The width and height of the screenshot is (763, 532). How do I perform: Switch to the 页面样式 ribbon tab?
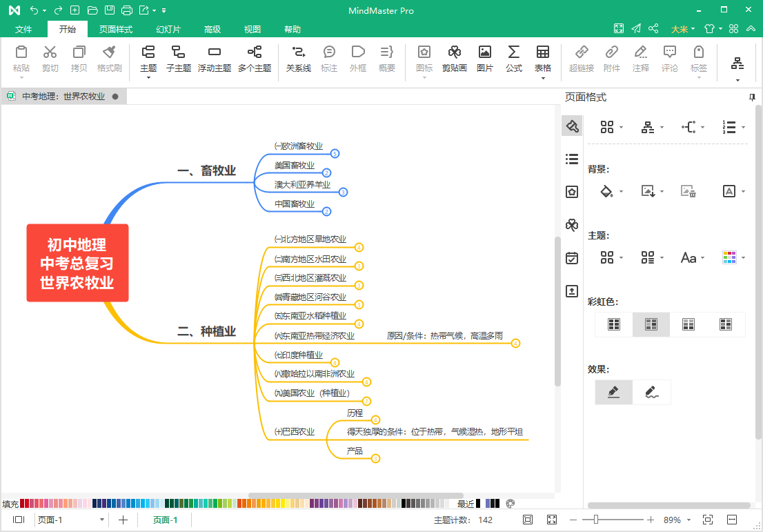[x=116, y=29]
